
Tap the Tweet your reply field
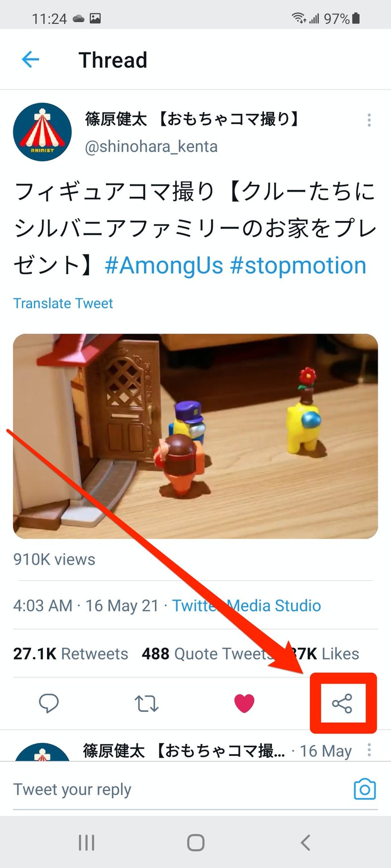point(73,789)
